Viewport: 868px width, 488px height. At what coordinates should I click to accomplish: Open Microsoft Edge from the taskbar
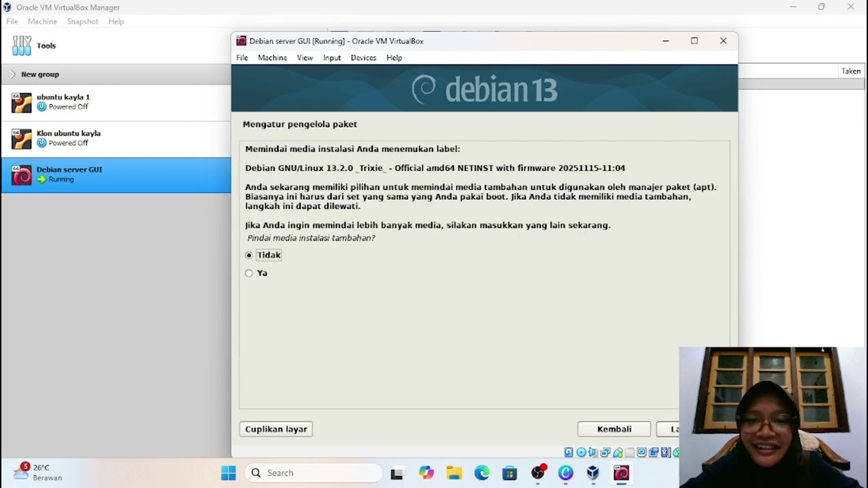coord(481,473)
